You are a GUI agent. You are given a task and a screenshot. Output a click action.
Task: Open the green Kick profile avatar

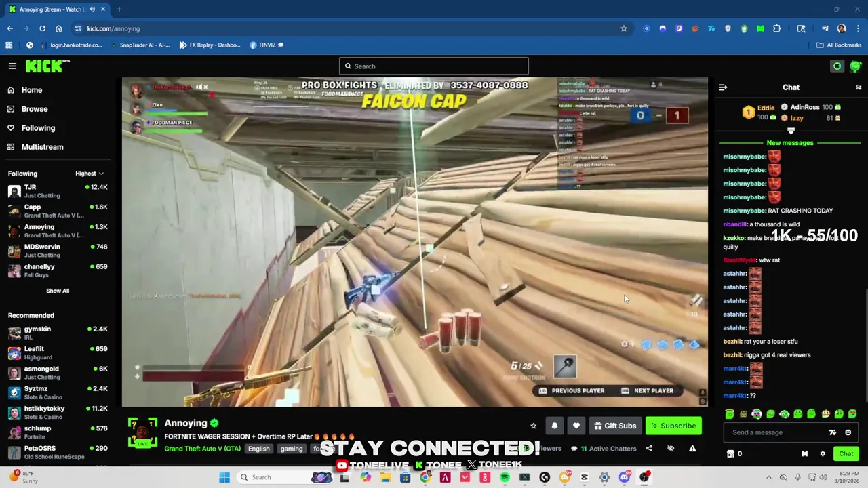click(856, 66)
